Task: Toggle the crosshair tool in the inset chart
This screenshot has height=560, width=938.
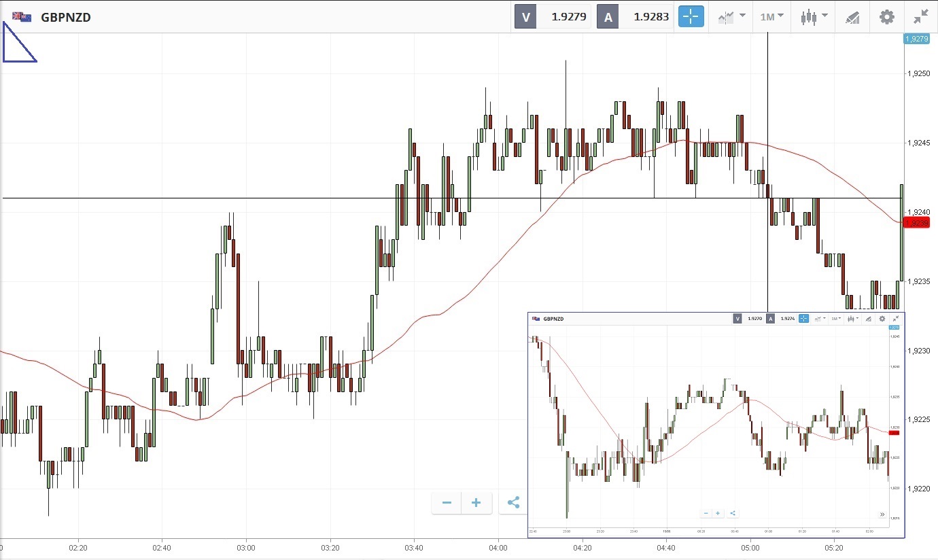Action: pos(804,318)
